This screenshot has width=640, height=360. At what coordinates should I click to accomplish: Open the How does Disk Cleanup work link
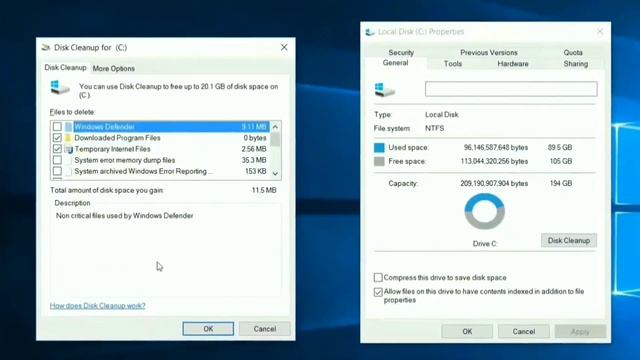pyautogui.click(x=98, y=306)
